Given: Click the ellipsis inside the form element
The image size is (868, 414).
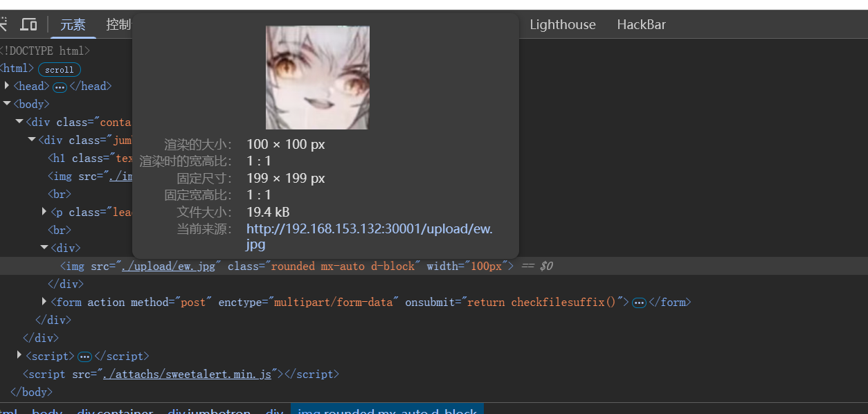Looking at the screenshot, I should click(x=639, y=303).
